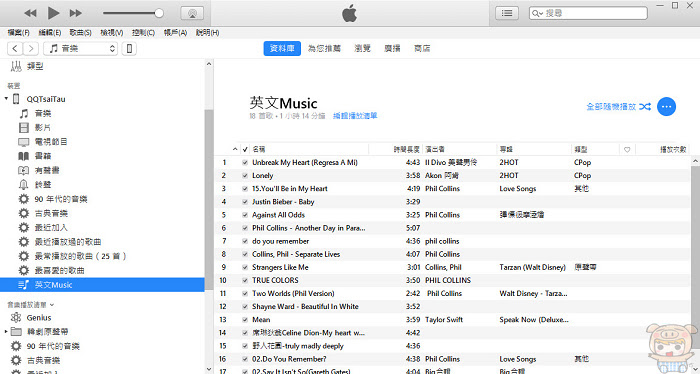Image resolution: width=700 pixels, height=374 pixels.
Task: Open the 說明(H) menu
Action: [x=207, y=33]
